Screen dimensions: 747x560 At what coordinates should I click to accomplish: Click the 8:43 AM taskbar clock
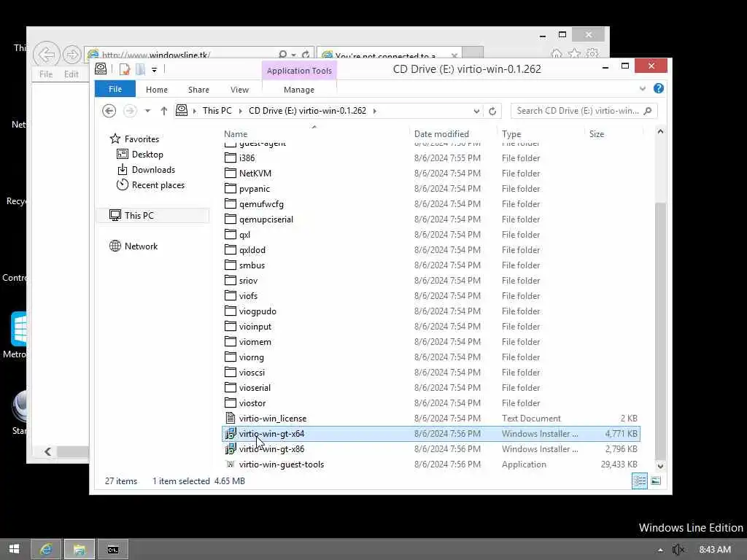coord(715,550)
